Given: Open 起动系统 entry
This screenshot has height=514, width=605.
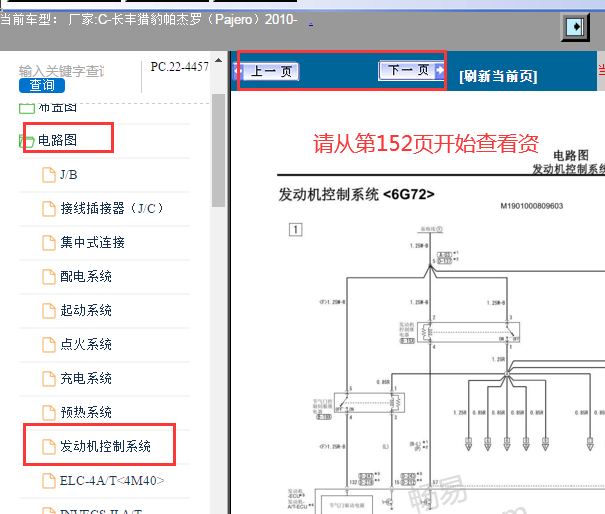Looking at the screenshot, I should tap(86, 310).
